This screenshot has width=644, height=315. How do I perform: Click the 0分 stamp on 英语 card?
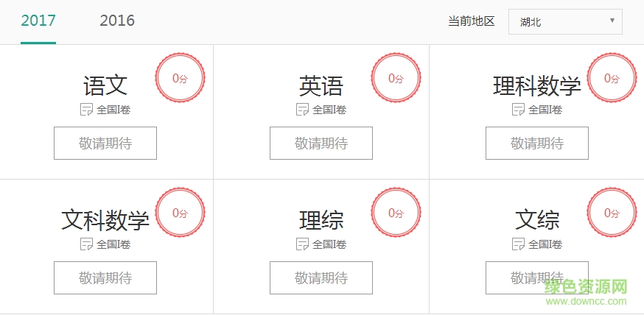tap(396, 78)
